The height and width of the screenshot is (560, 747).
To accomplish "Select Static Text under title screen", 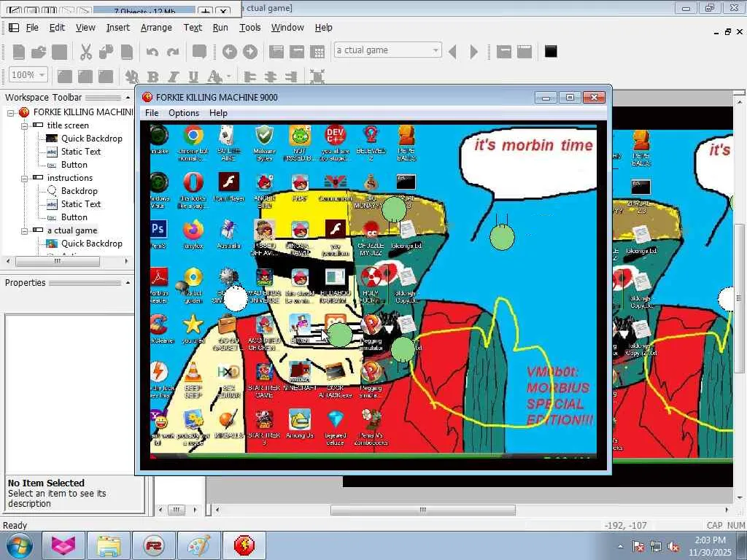I will (x=80, y=152).
